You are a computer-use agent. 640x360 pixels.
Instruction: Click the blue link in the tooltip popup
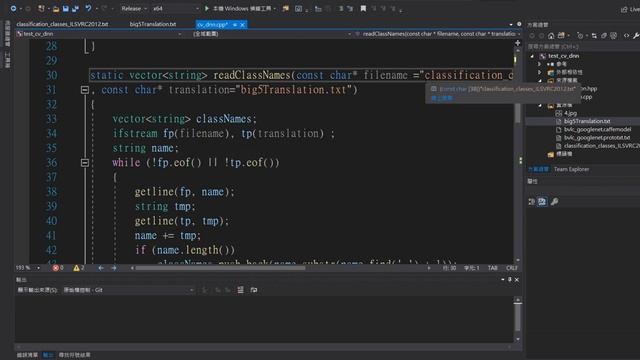pyautogui.click(x=442, y=98)
